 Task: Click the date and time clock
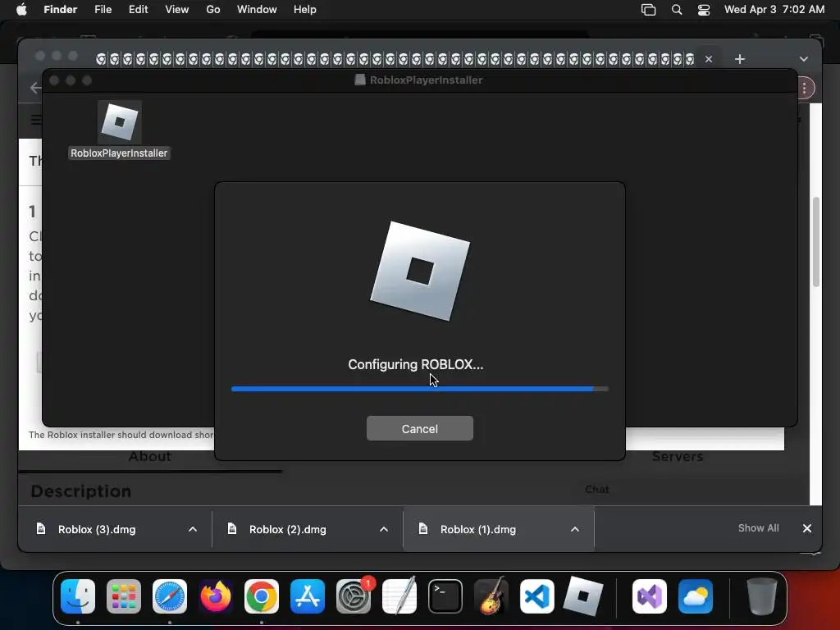774,10
